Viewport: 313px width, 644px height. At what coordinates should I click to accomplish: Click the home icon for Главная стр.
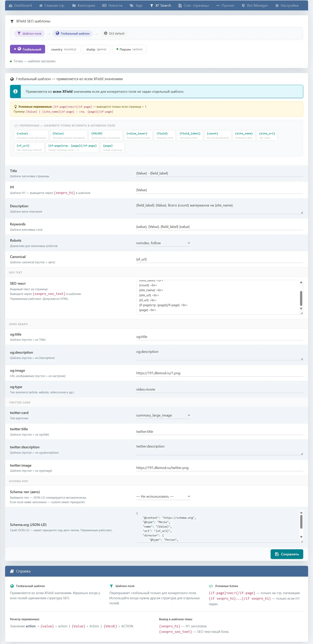coord(41,6)
